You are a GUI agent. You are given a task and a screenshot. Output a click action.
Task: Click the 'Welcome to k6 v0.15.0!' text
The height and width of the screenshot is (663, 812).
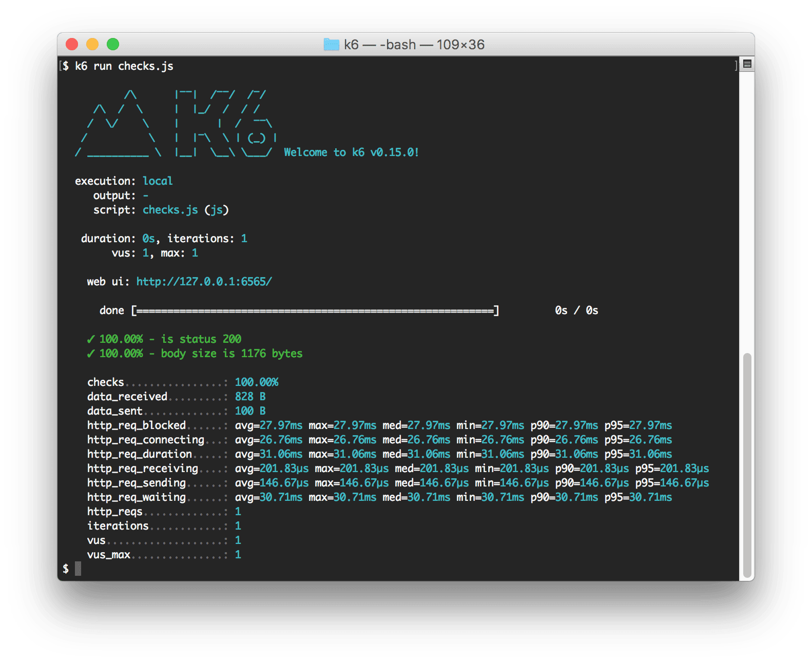351,152
